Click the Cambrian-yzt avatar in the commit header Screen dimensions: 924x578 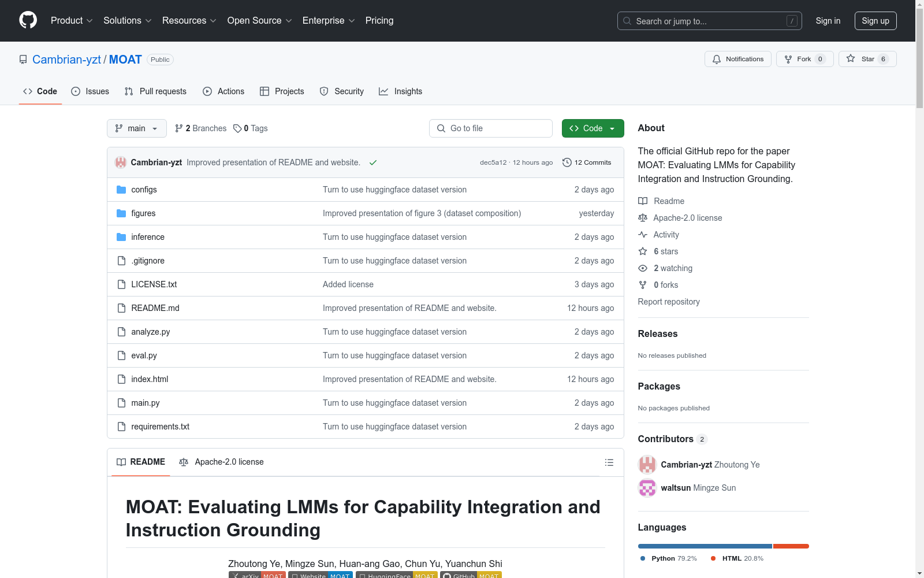[x=121, y=162]
